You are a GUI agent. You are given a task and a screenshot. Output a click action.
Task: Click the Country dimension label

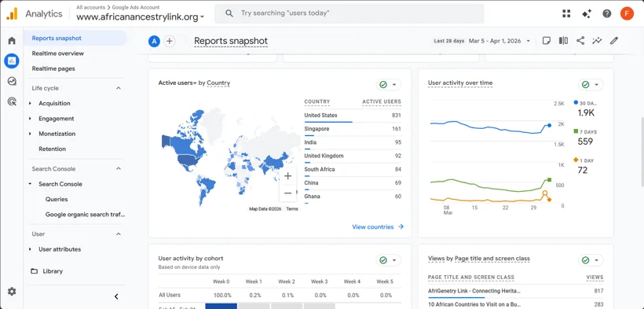tap(218, 83)
